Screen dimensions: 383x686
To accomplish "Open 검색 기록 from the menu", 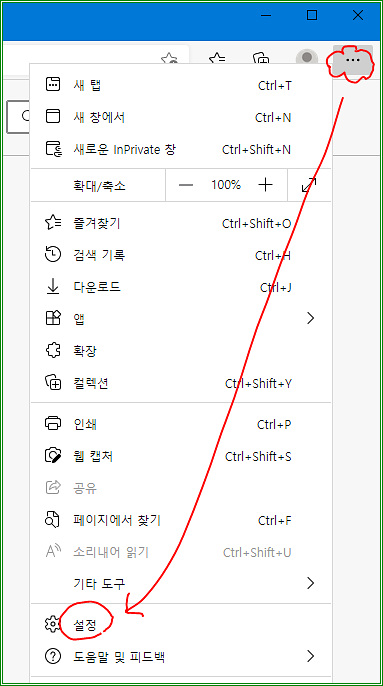I will pyautogui.click(x=180, y=255).
